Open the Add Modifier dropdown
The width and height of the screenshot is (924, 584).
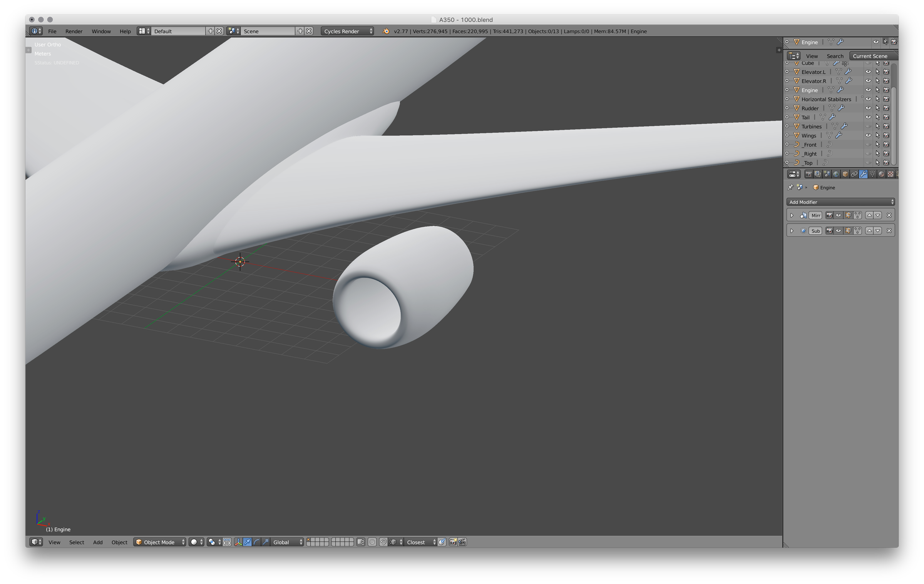pyautogui.click(x=840, y=202)
